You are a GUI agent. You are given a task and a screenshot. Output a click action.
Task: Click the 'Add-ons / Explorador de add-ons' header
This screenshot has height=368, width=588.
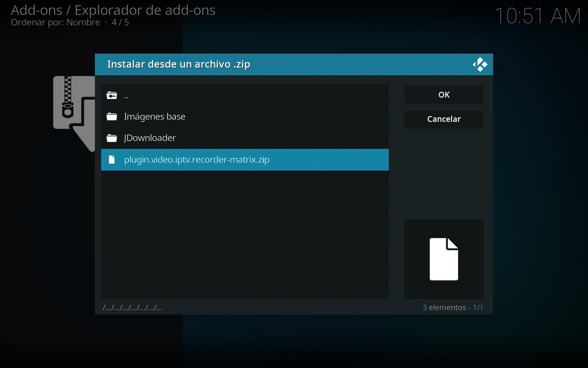(x=113, y=10)
